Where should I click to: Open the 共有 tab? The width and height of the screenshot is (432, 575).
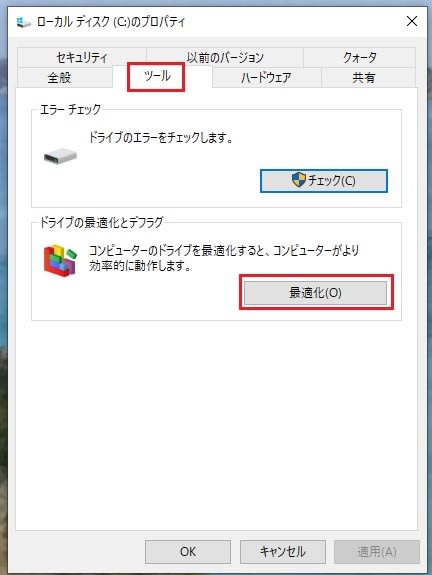[363, 77]
